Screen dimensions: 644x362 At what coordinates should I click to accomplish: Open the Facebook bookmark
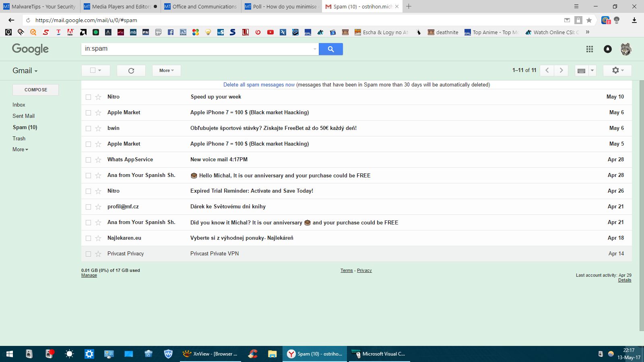(171, 32)
